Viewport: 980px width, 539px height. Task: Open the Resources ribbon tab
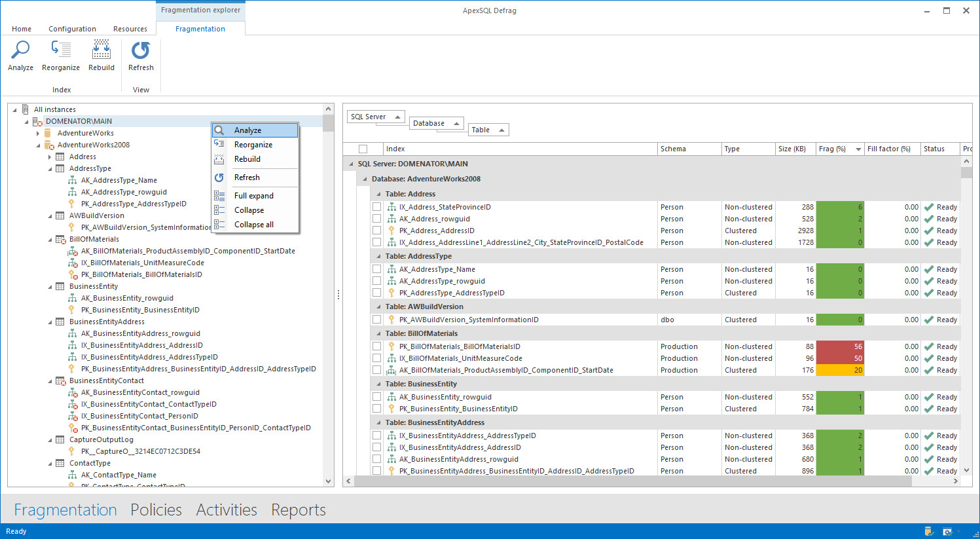click(130, 29)
